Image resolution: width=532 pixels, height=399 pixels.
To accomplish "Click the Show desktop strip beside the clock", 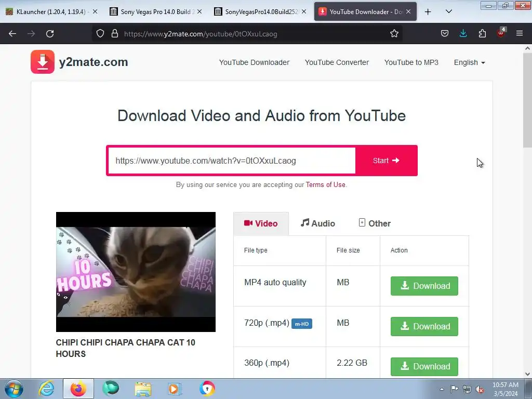I will (x=528, y=389).
